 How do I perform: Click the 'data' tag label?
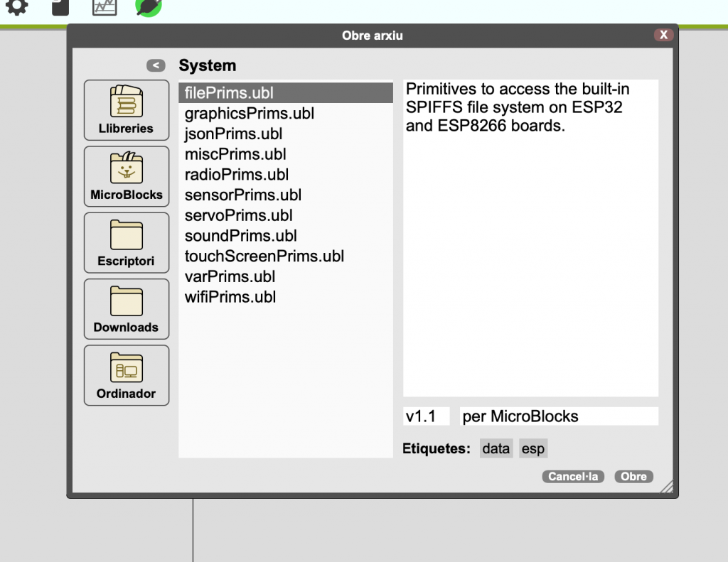496,449
